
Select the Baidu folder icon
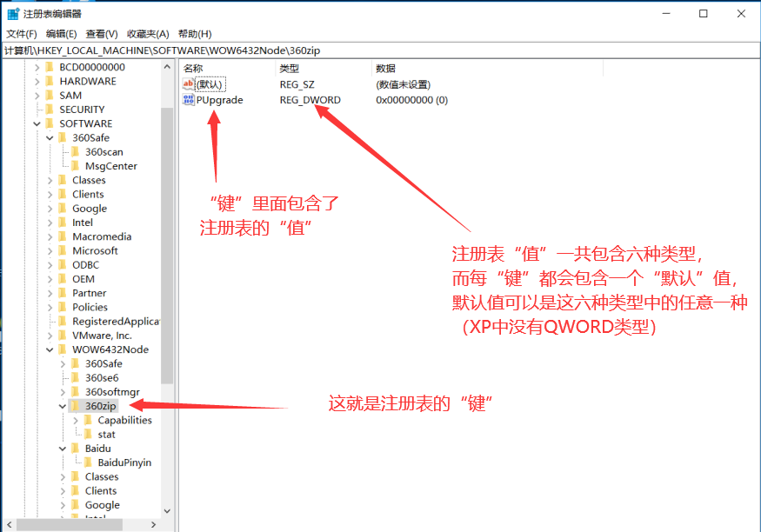[75, 448]
